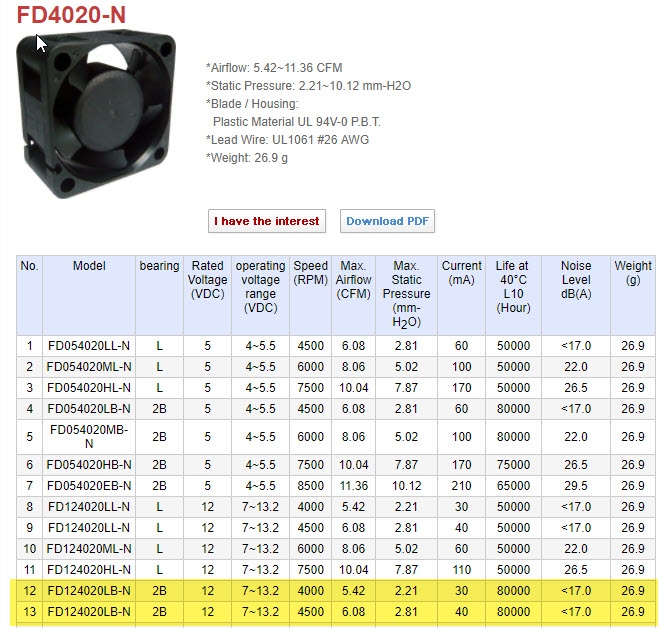The height and width of the screenshot is (628, 668).
Task: Select the Max. Static Pressure header
Action: tap(406, 294)
